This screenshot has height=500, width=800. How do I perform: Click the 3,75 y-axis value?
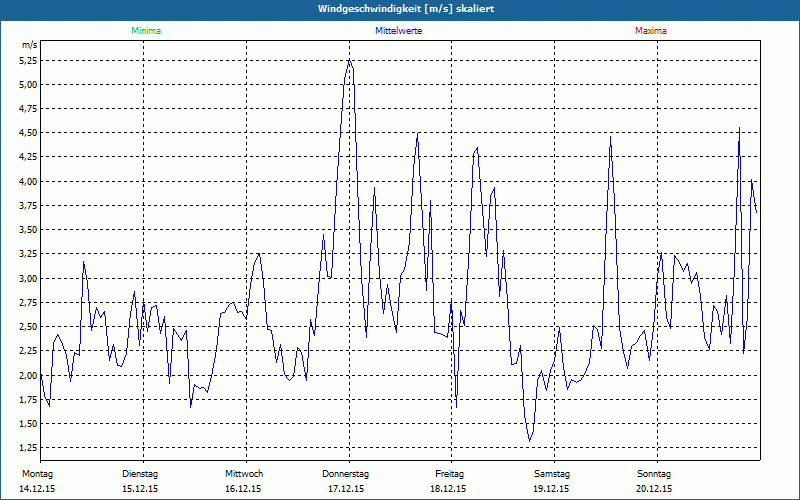[x=29, y=206]
